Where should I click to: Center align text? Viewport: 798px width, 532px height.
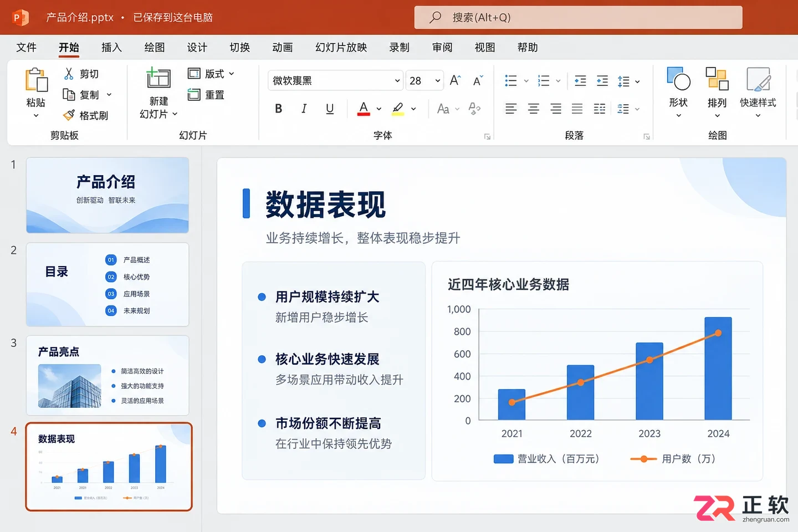coord(533,109)
